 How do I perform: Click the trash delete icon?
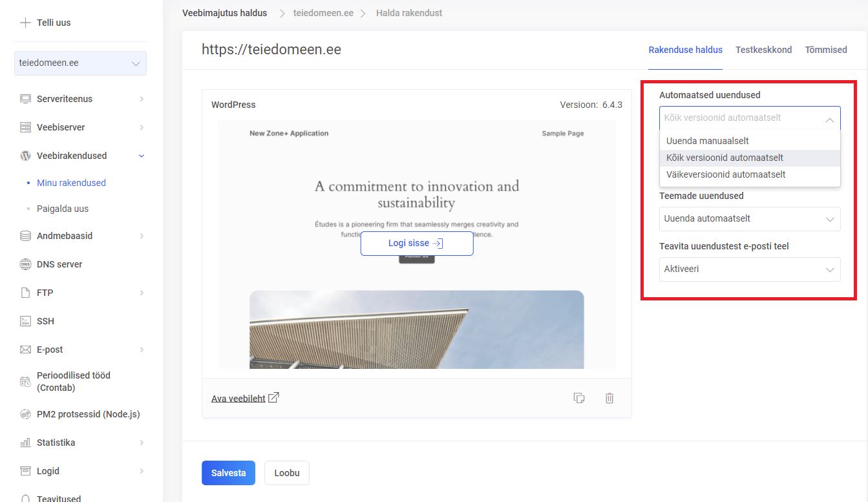pos(609,398)
